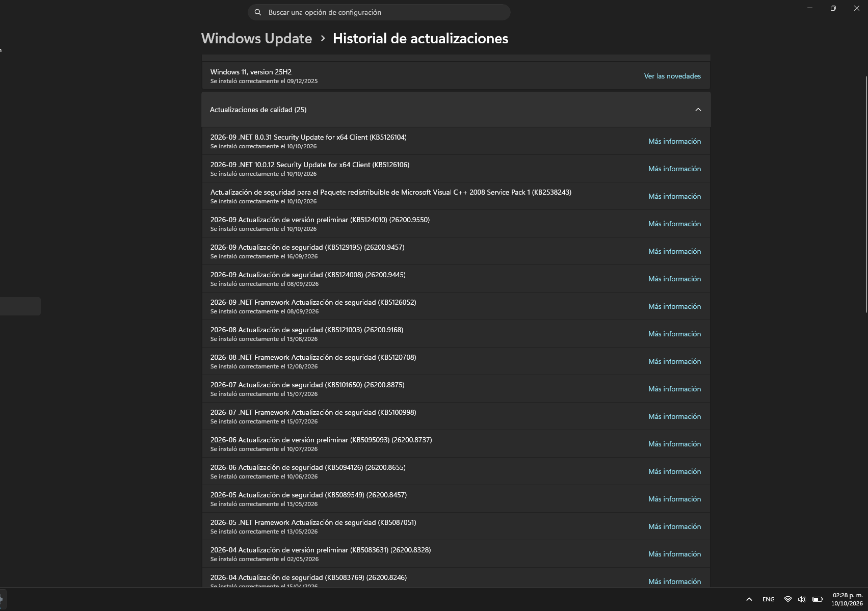Select "Se instaló correctamente el 16/09/2026" text

click(x=264, y=256)
